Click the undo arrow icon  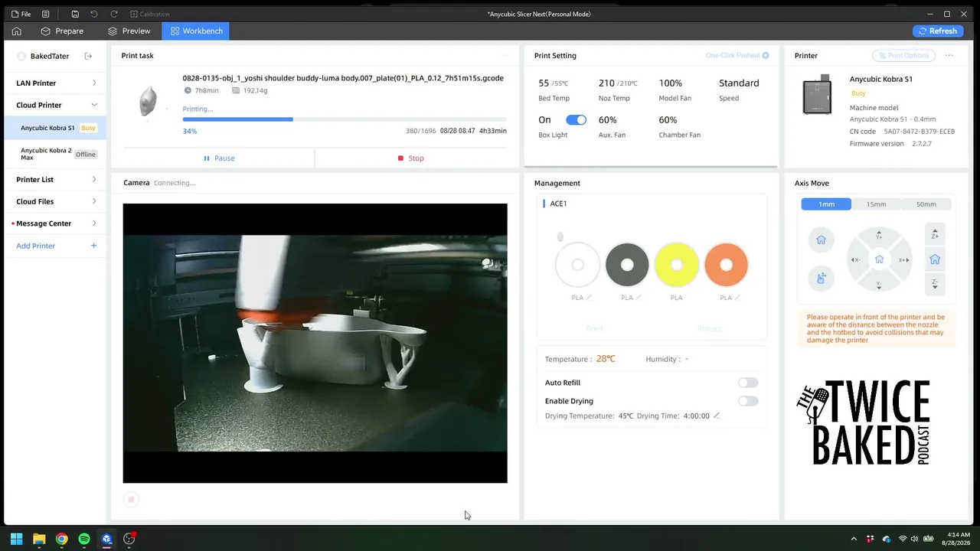[94, 14]
